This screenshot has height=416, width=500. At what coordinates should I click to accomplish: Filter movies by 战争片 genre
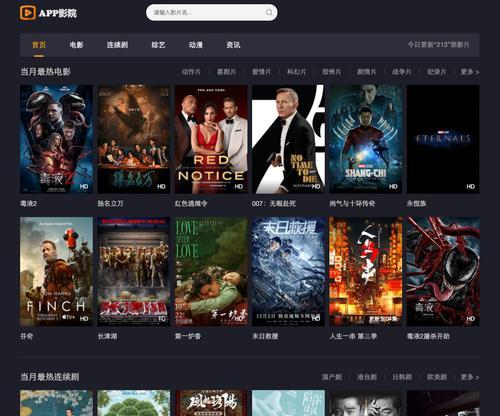click(402, 72)
